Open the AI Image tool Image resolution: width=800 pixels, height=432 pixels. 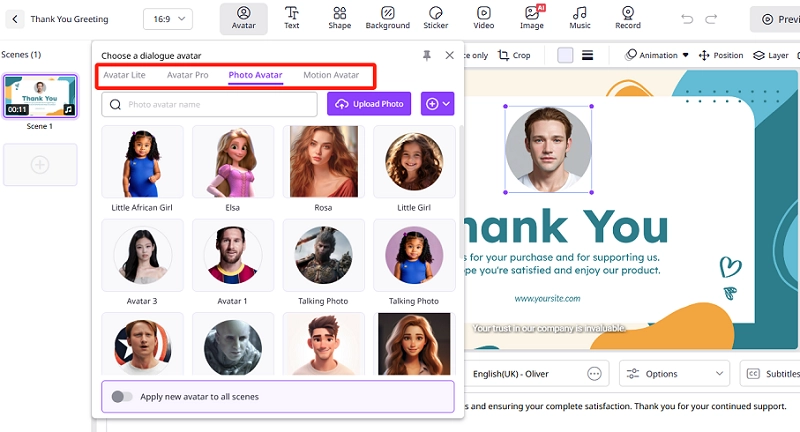[532, 17]
